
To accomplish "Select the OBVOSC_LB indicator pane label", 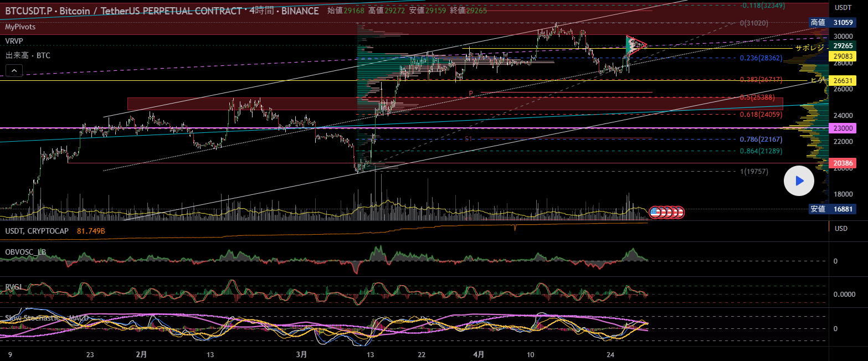I will pyautogui.click(x=25, y=252).
